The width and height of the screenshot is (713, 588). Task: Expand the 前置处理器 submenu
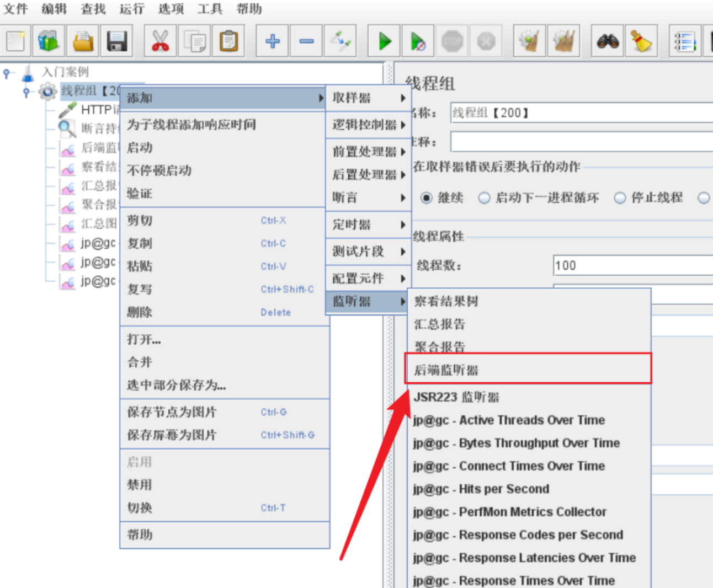pyautogui.click(x=369, y=152)
